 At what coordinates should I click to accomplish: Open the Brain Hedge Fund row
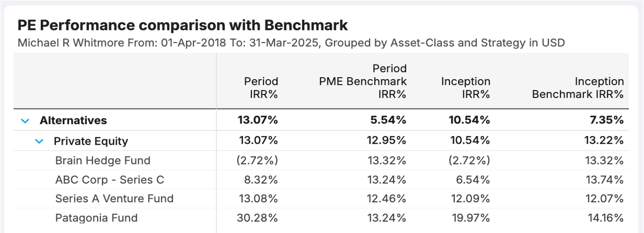[103, 160]
